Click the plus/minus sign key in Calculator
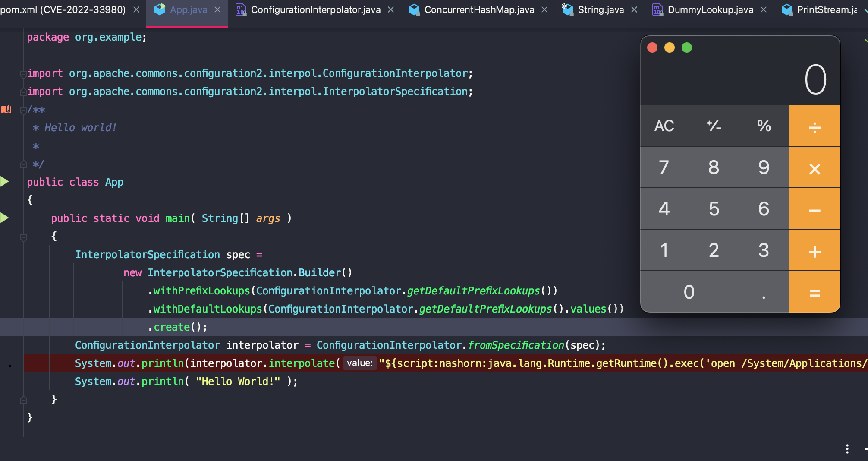Viewport: 868px width, 461px height. [x=714, y=126]
